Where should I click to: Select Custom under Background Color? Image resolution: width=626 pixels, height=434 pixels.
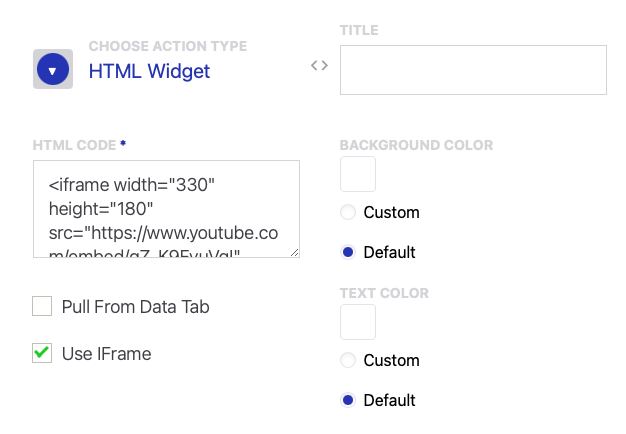348,212
